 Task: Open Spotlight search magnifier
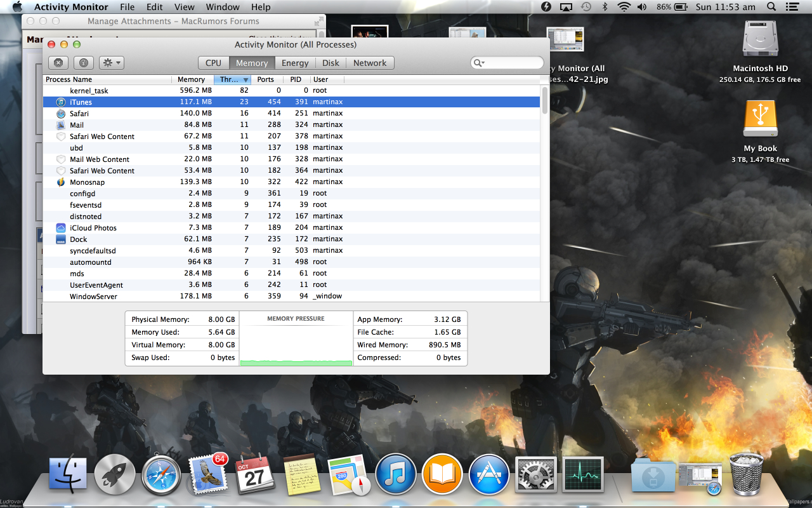click(x=771, y=7)
